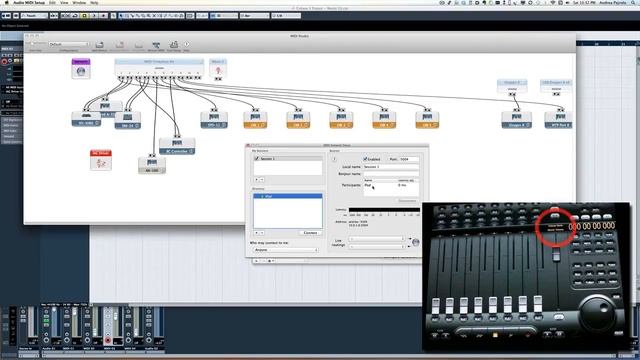Select the JC Controller device icon
This screenshot has width=640, height=360.
click(x=177, y=147)
